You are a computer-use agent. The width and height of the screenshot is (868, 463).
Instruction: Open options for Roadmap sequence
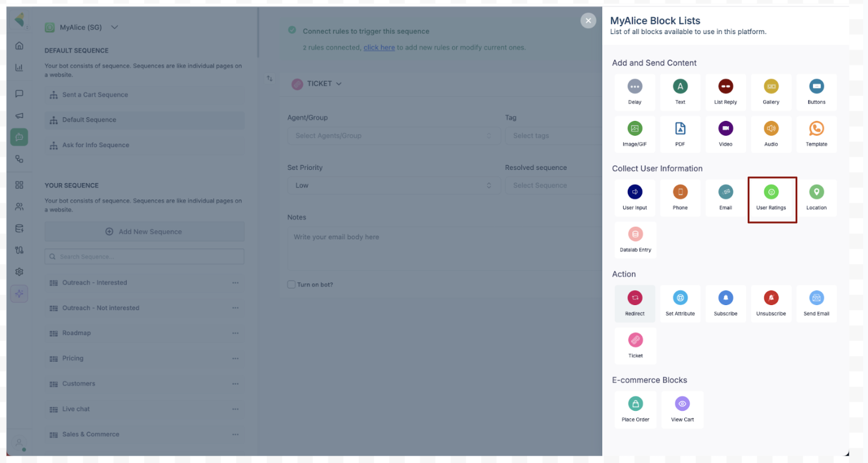click(x=235, y=333)
